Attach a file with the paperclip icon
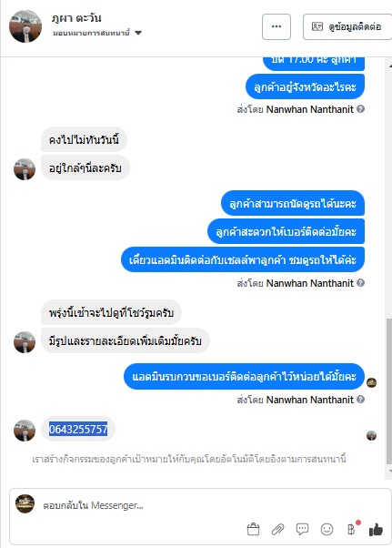The width and height of the screenshot is (392, 548). pyautogui.click(x=277, y=530)
